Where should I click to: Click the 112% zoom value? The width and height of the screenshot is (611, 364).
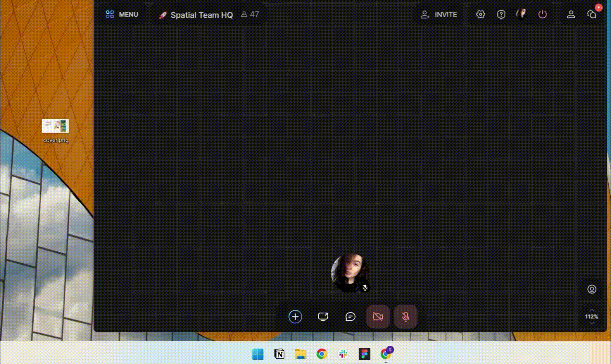click(x=592, y=317)
